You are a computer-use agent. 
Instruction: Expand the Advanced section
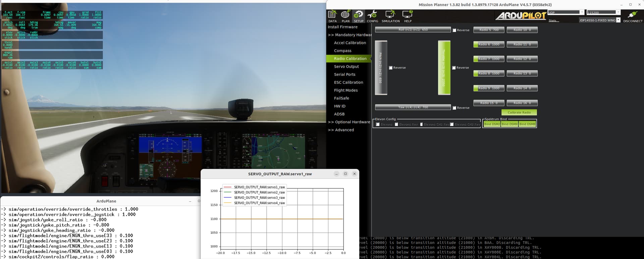[341, 130]
